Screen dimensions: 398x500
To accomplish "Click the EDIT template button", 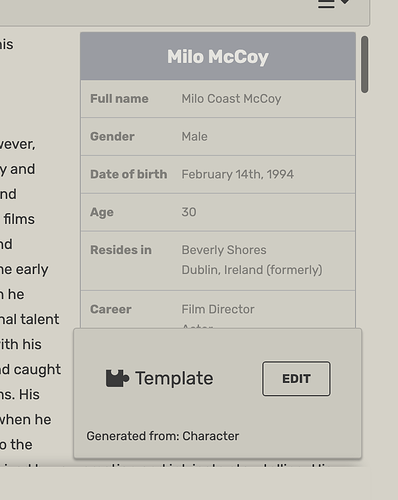I will point(296,379).
